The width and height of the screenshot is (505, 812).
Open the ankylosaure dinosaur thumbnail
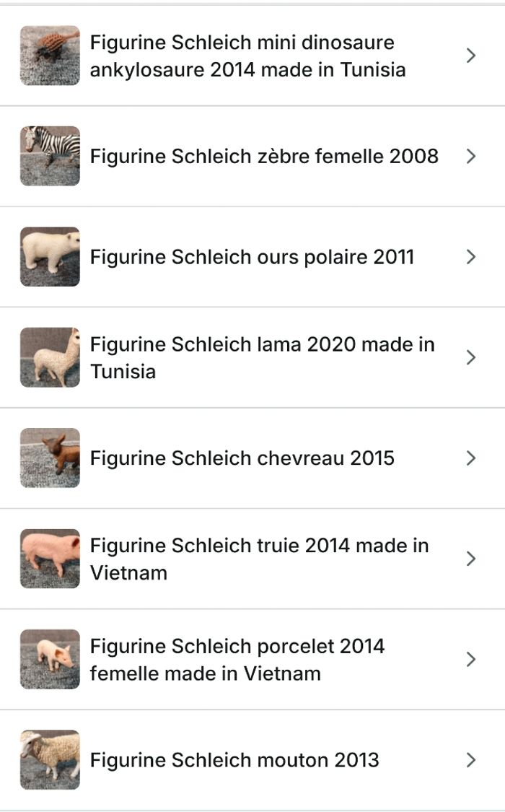(x=50, y=56)
